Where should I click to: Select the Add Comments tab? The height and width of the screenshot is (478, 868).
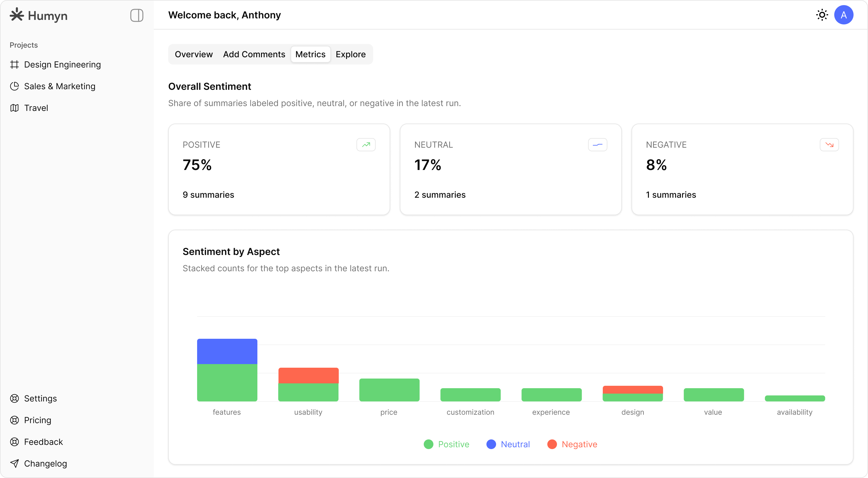tap(254, 54)
